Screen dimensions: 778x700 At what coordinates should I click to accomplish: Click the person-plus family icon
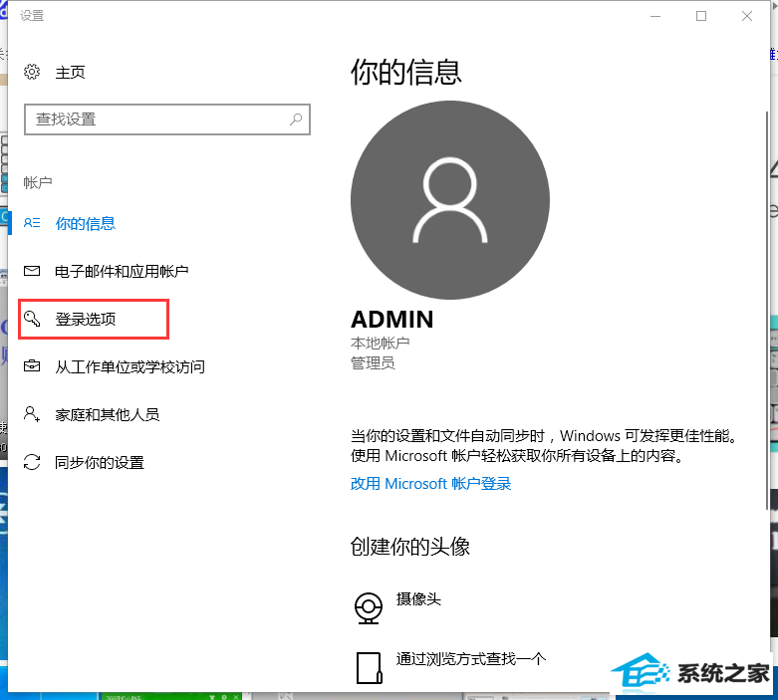click(32, 414)
